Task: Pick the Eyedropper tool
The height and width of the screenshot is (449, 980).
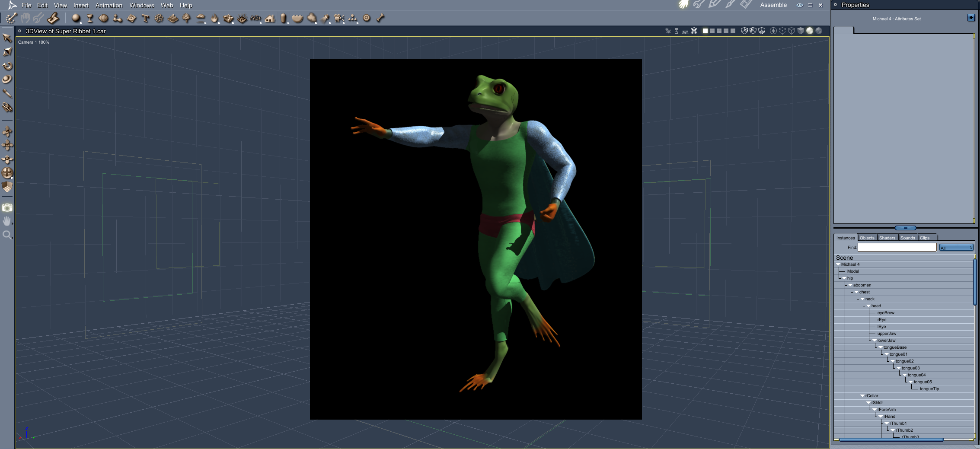Action: click(x=7, y=93)
